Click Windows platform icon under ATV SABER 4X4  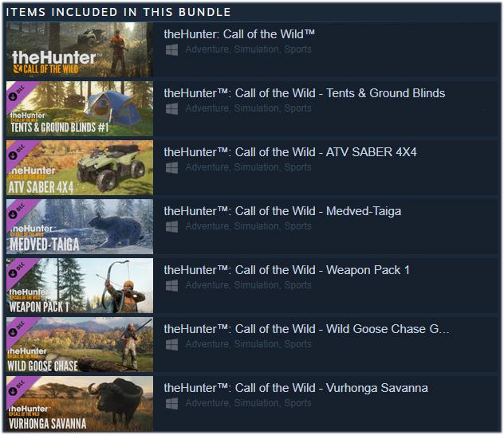171,168
